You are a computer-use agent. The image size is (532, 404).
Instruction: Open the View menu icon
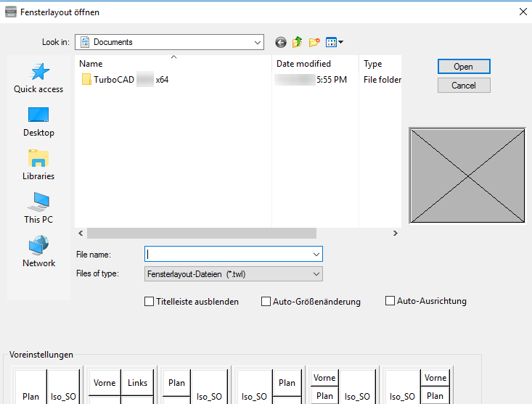click(x=334, y=42)
